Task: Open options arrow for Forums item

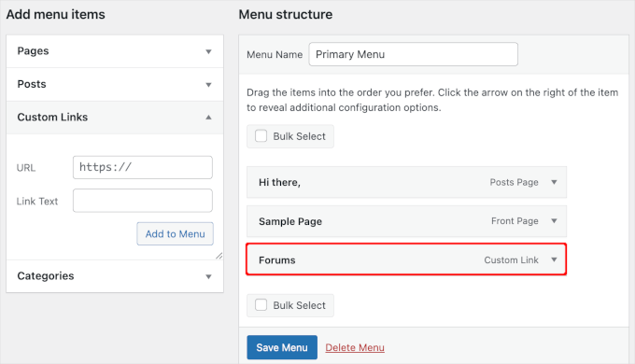Action: 554,260
